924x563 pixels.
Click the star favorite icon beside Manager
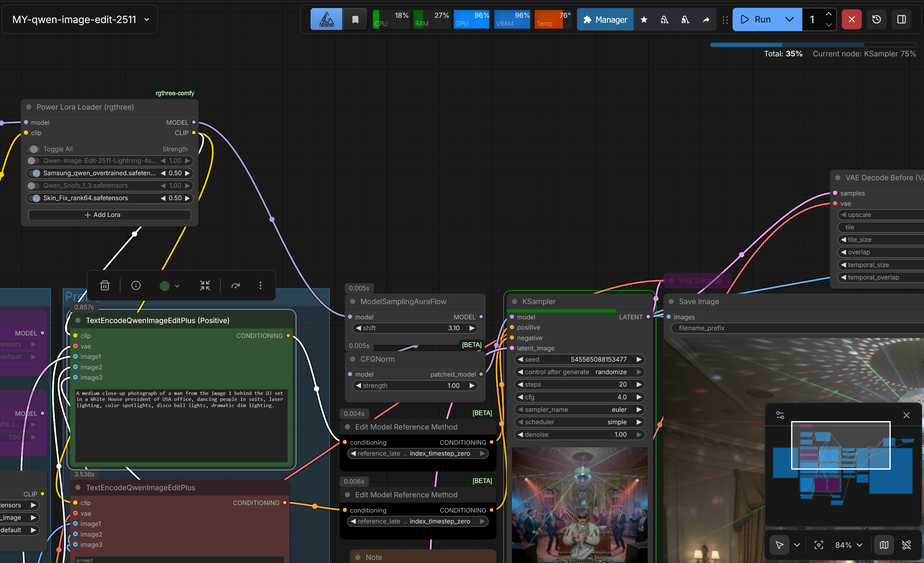644,20
